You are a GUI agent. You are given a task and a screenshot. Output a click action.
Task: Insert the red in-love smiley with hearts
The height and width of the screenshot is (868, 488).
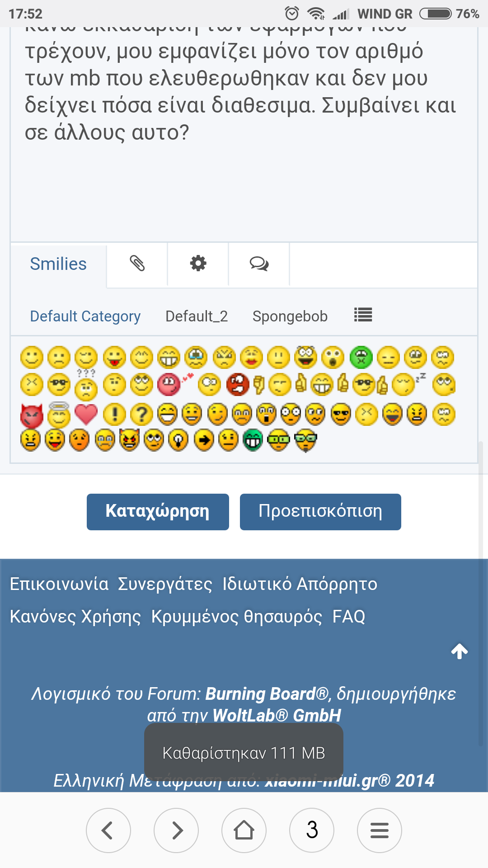175,385
